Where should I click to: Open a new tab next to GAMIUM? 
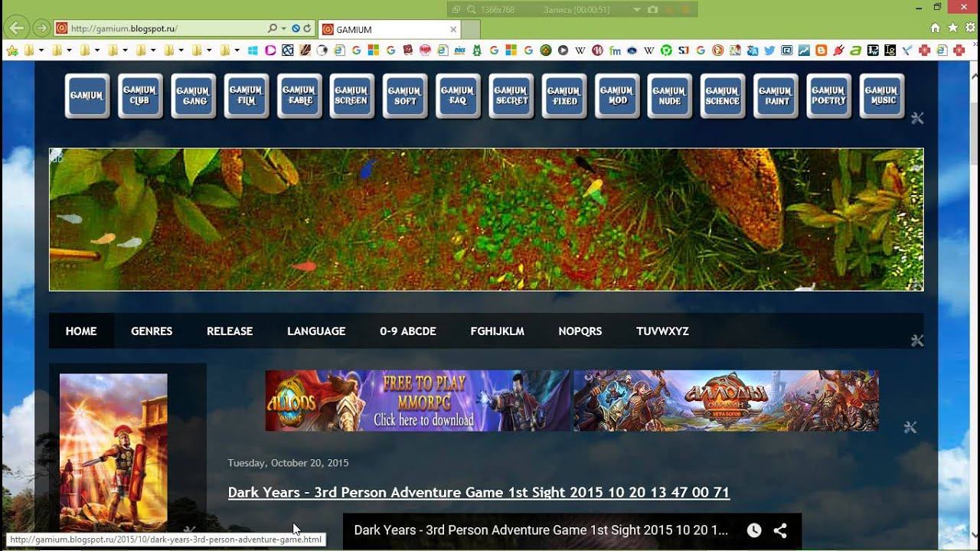[x=471, y=29]
